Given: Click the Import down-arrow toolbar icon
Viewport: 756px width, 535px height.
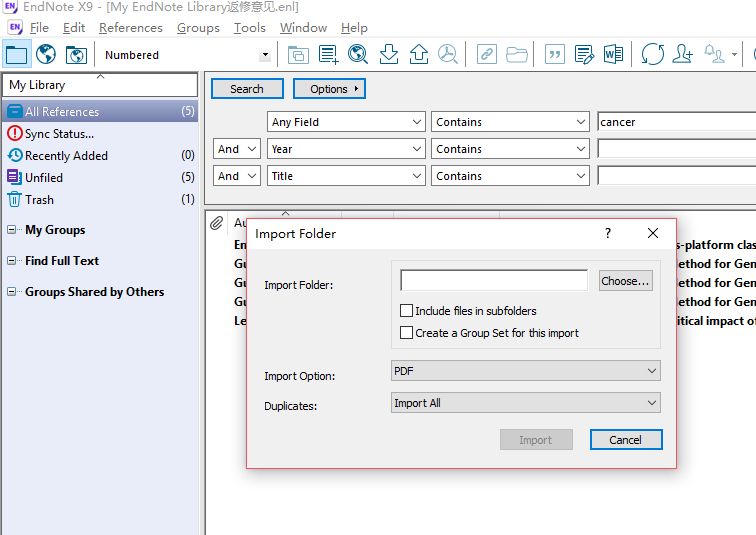Looking at the screenshot, I should tap(389, 54).
